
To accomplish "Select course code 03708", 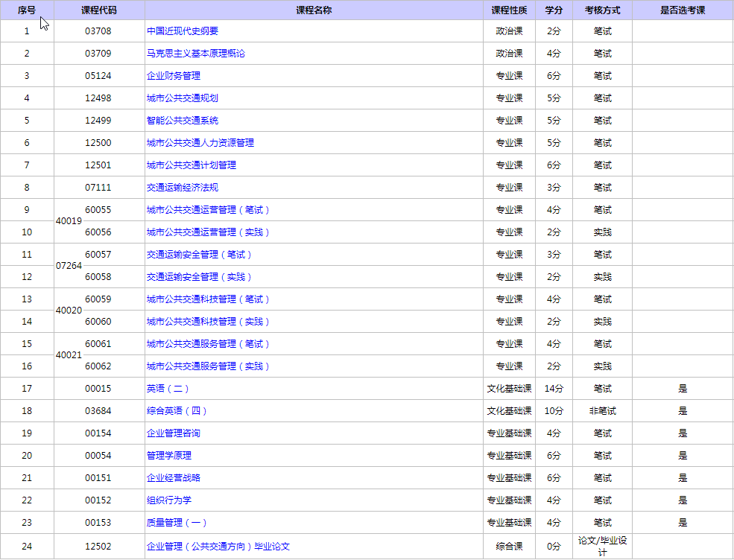I will point(98,31).
